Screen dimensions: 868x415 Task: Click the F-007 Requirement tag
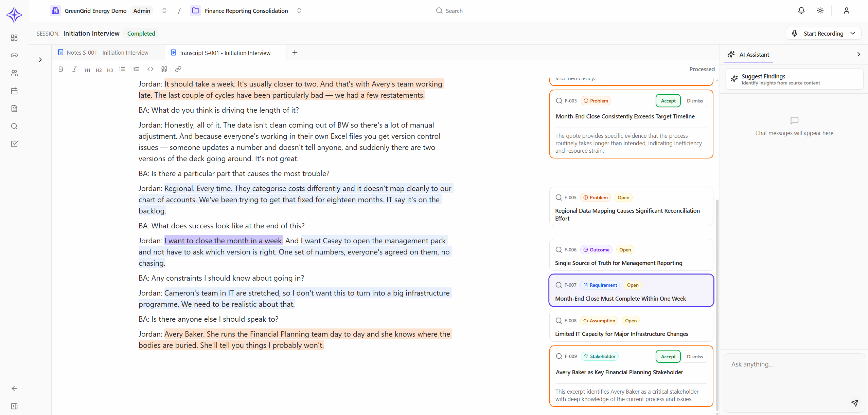(x=600, y=285)
